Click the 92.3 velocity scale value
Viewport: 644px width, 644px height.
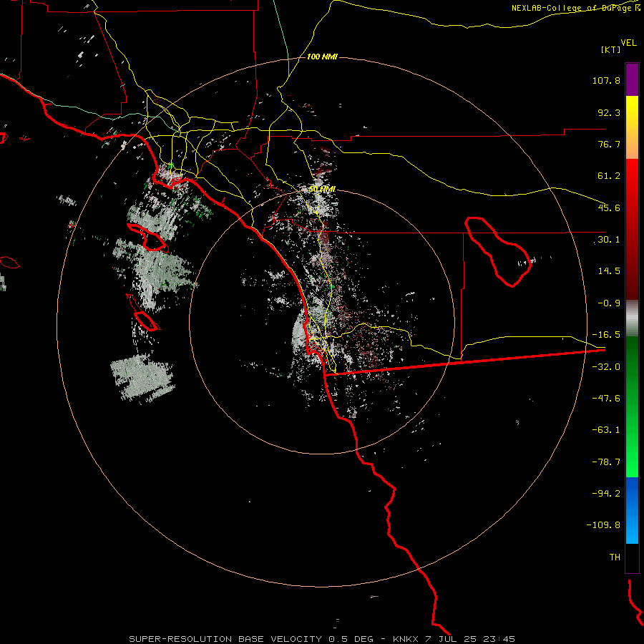(609, 112)
